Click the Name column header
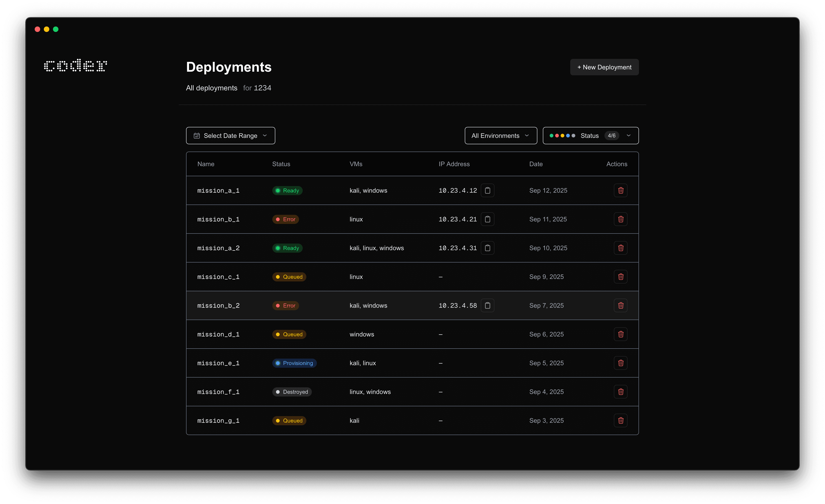Screen dimensions: 825x504 coord(206,164)
